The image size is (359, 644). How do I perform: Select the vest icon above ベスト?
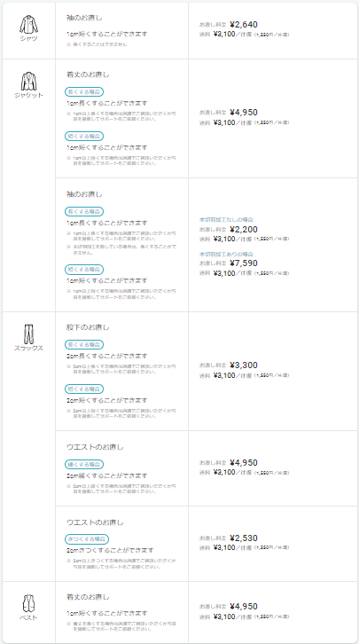pos(28,603)
